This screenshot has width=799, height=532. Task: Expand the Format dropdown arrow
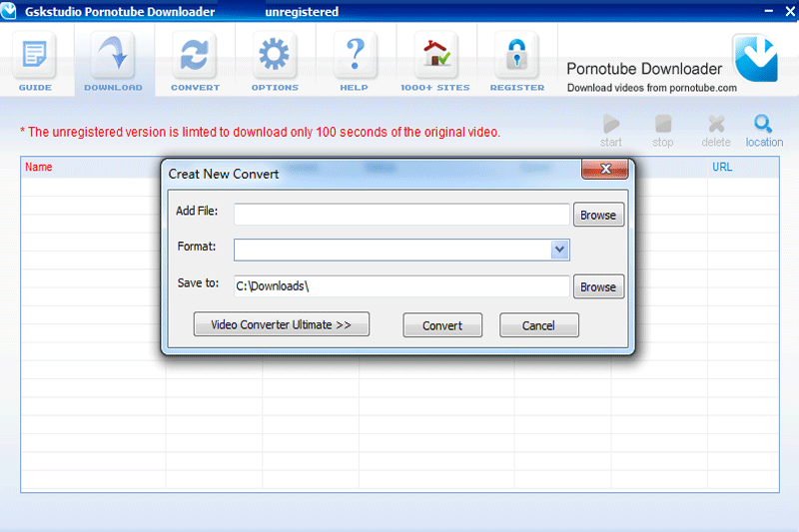click(x=559, y=250)
